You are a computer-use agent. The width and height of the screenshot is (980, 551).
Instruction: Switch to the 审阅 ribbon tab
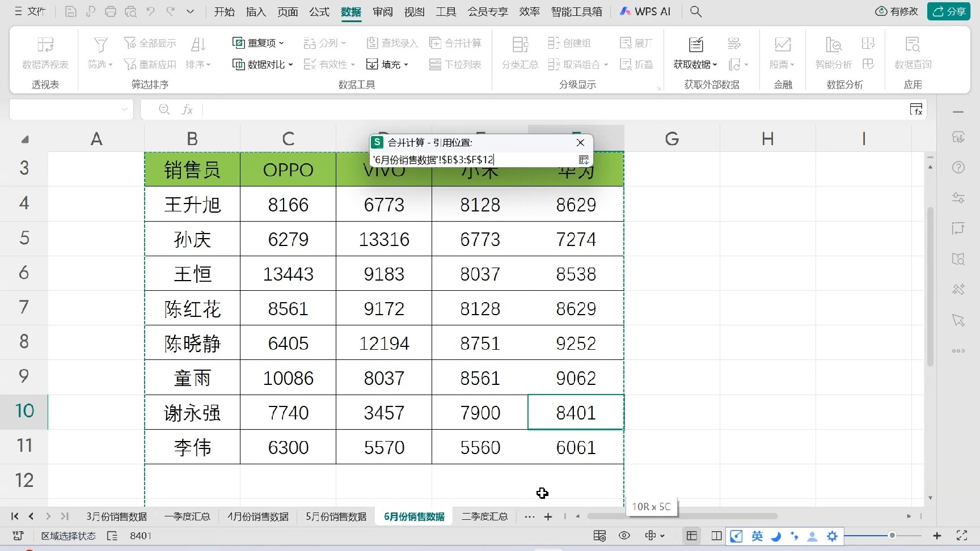(x=383, y=11)
